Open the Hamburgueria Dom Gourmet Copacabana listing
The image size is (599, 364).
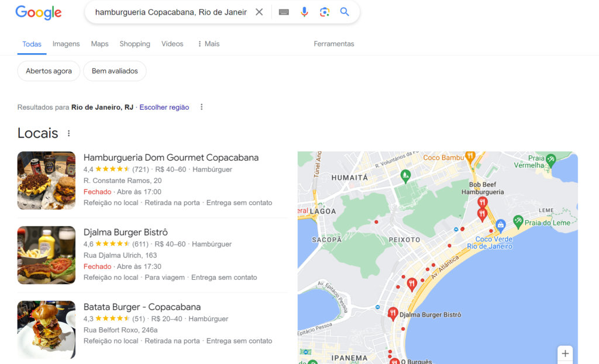point(171,158)
